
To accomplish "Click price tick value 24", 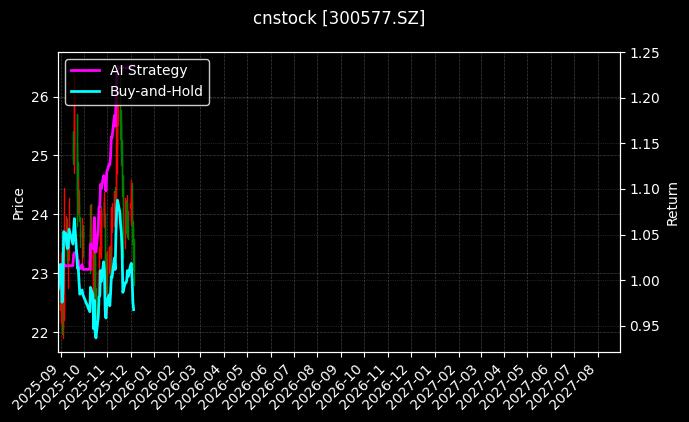I will click(x=40, y=215).
